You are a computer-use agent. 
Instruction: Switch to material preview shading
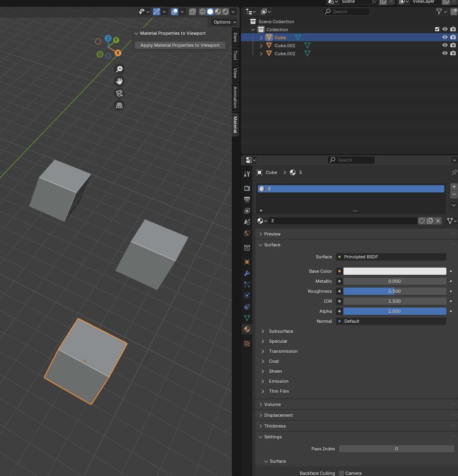218,12
